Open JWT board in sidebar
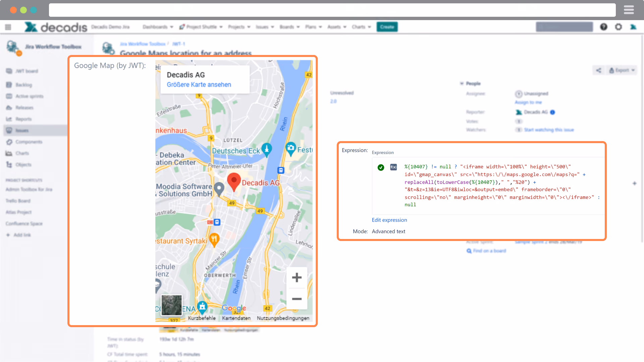 [22, 71]
